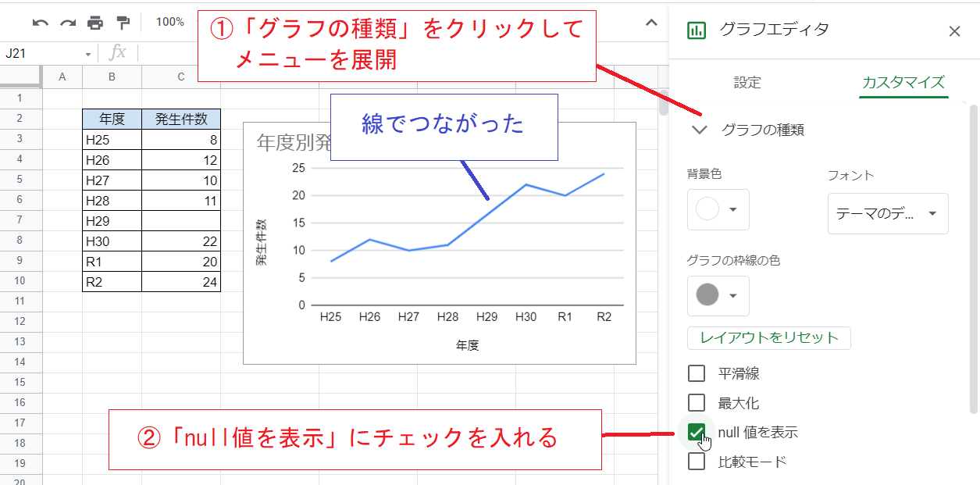Image resolution: width=980 pixels, height=485 pixels.
Task: Open the font dropdown テーマのデ…
Action: (888, 213)
